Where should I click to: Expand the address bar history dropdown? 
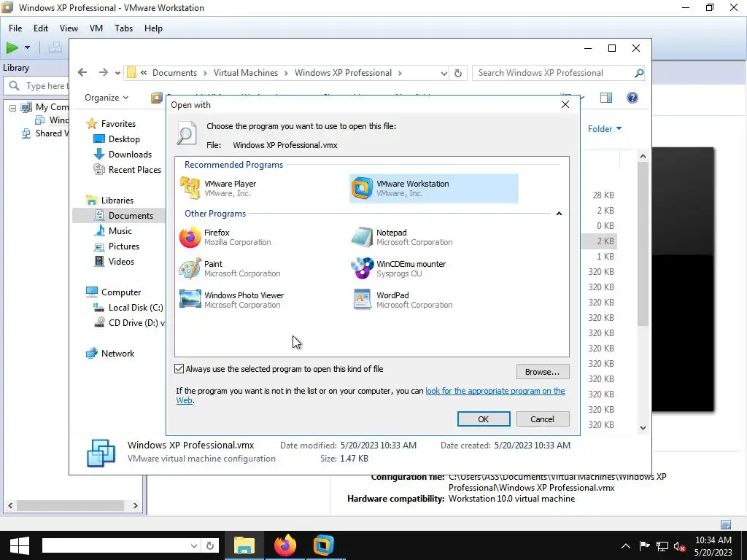point(444,74)
